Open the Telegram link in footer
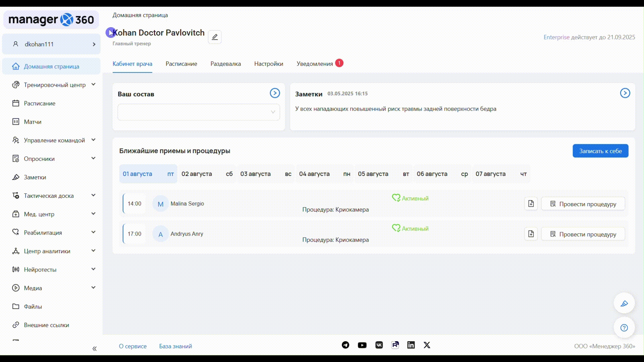Image resolution: width=644 pixels, height=362 pixels. [x=345, y=345]
